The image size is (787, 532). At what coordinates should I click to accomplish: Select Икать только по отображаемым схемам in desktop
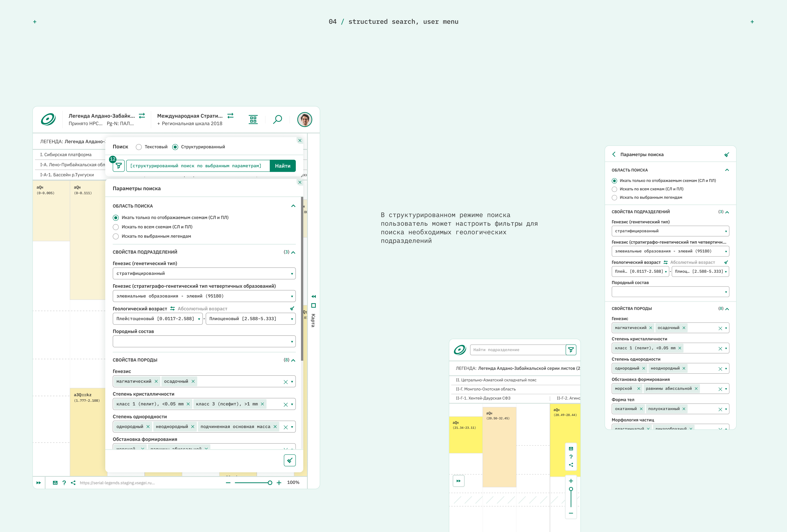coord(171,218)
